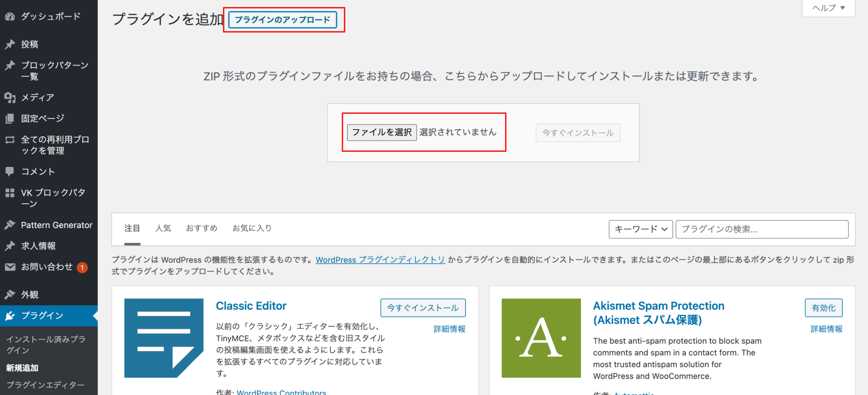Click the Akismet Spam Protection title link
Image resolution: width=868 pixels, height=395 pixels.
(x=659, y=313)
